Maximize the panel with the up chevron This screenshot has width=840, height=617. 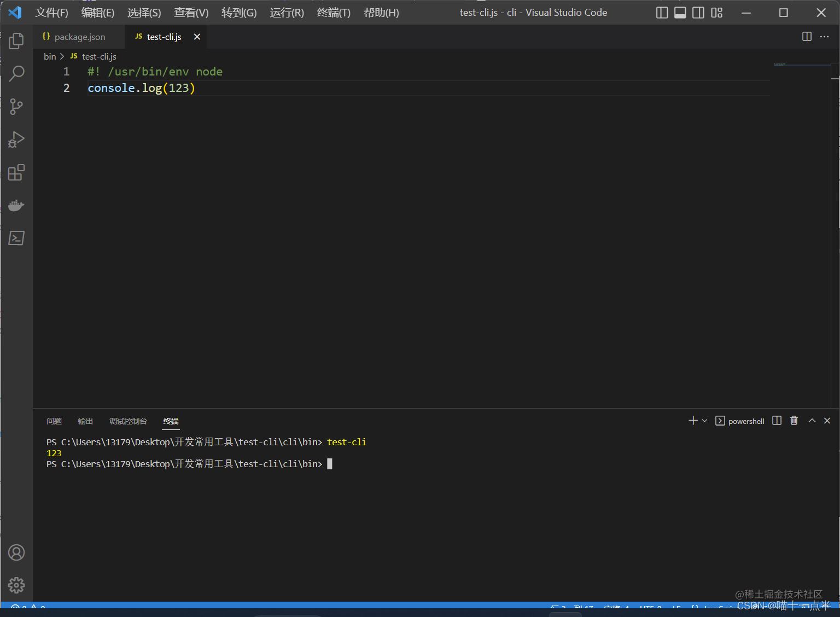click(x=812, y=420)
